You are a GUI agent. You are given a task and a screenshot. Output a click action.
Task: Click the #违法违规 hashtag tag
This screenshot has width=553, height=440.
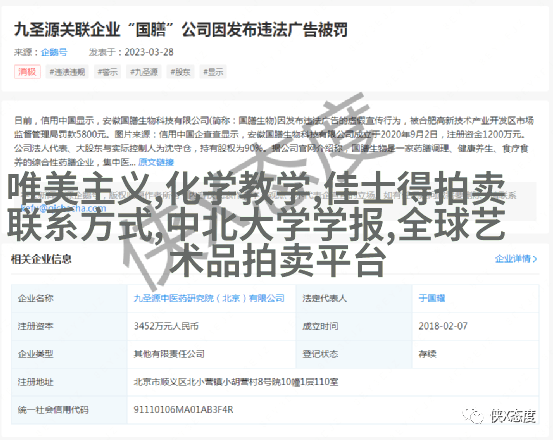[x=67, y=72]
